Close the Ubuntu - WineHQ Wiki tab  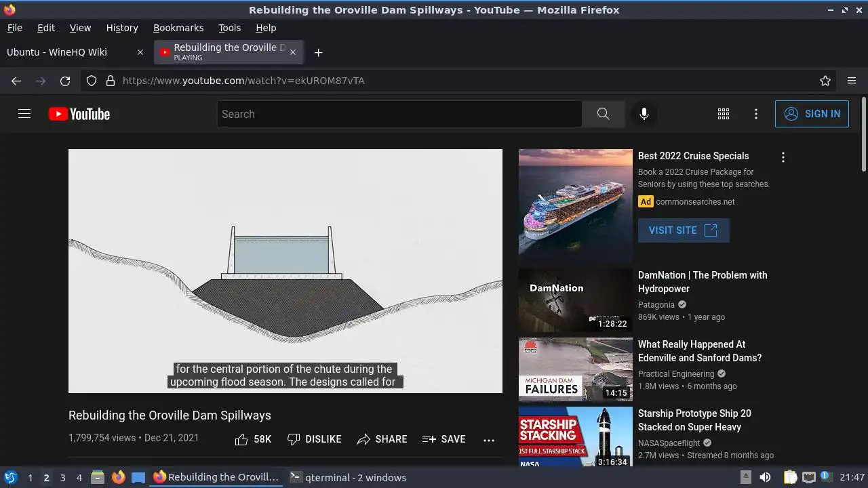(140, 52)
